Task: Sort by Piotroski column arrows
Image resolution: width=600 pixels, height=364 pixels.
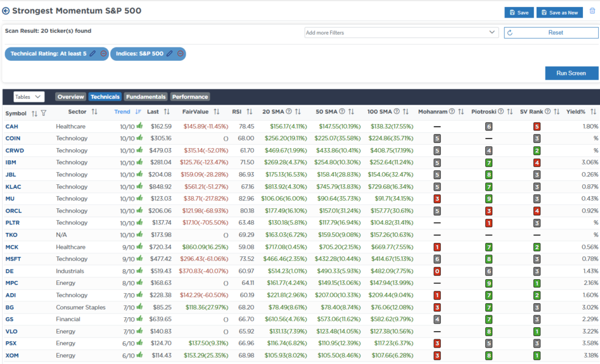Action: coord(510,112)
